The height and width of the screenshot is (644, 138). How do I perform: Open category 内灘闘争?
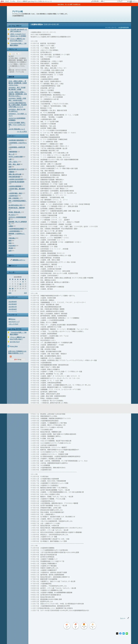pos(11,172)
